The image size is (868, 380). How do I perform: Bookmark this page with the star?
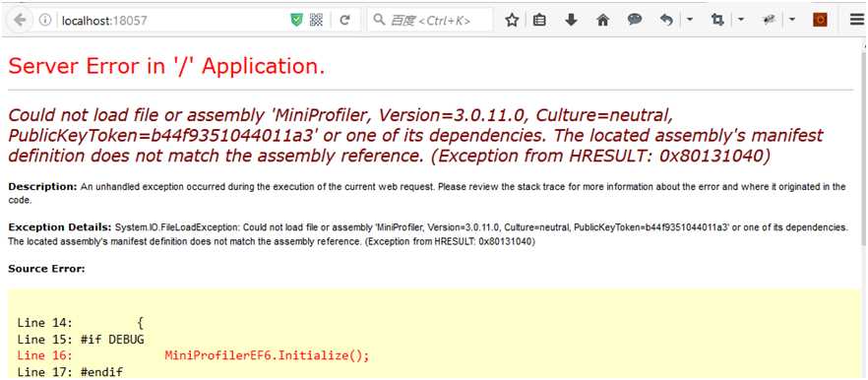point(512,21)
